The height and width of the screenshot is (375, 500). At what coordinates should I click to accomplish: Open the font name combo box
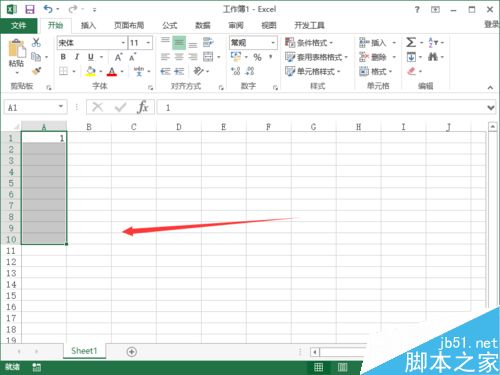click(92, 43)
